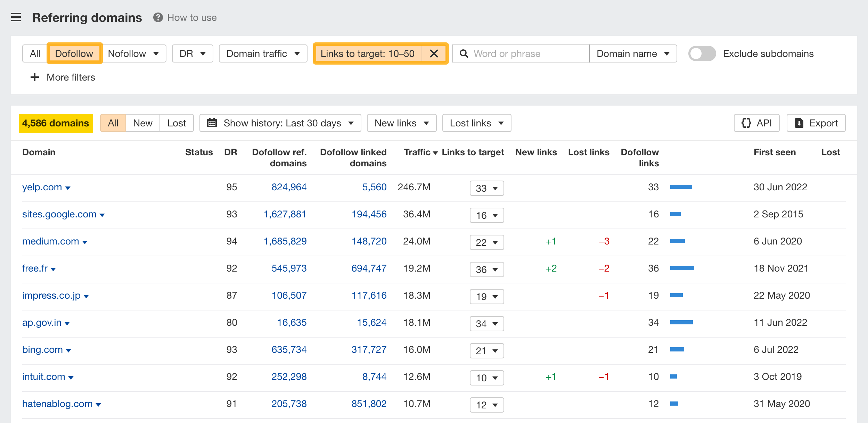Click the ap.gov.in dofollow links bar
This screenshot has width=868, height=423.
tap(681, 322)
